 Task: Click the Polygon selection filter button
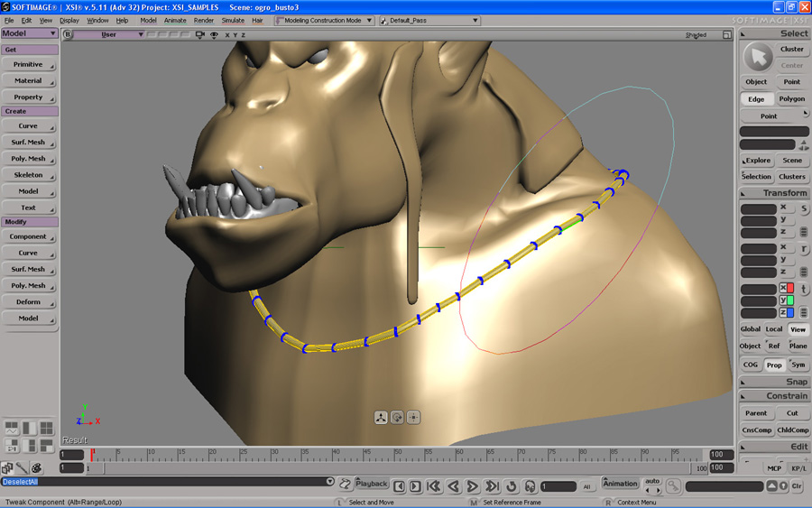[791, 99]
